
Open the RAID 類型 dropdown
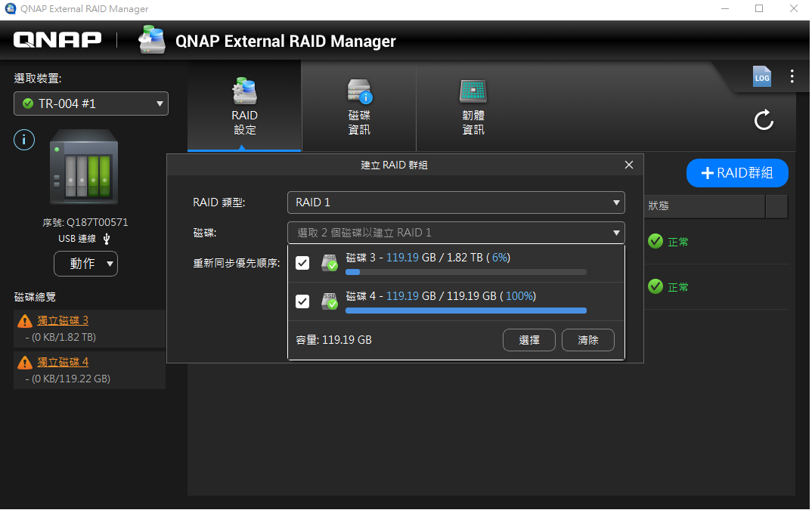(x=456, y=202)
